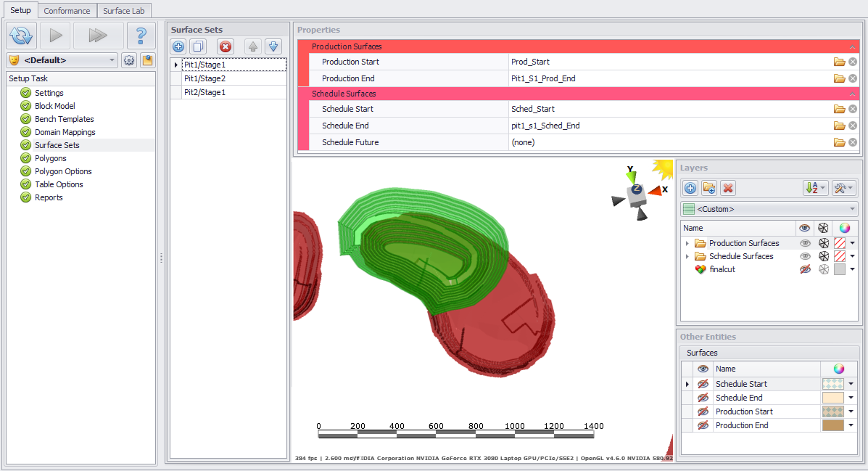Open the <Default> scenario dropdown
The width and height of the screenshot is (868, 471).
pos(112,60)
